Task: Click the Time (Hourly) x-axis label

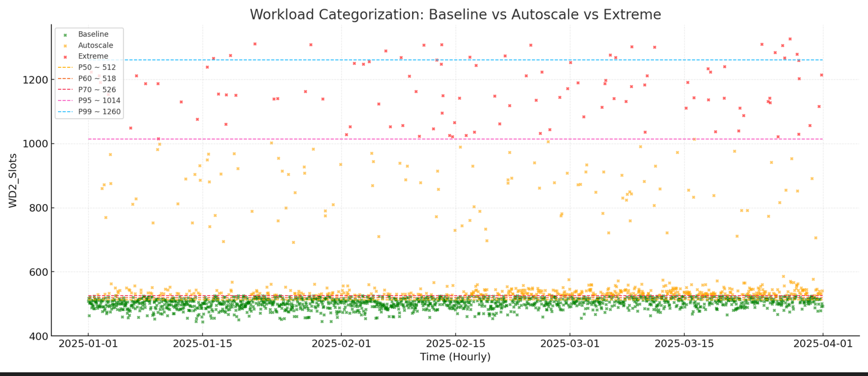Action: click(x=455, y=357)
